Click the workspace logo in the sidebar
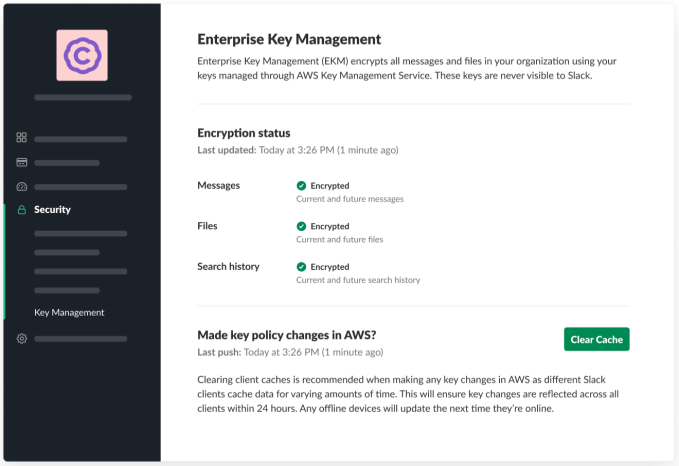Viewport: 679px width, 466px height. pos(82,56)
